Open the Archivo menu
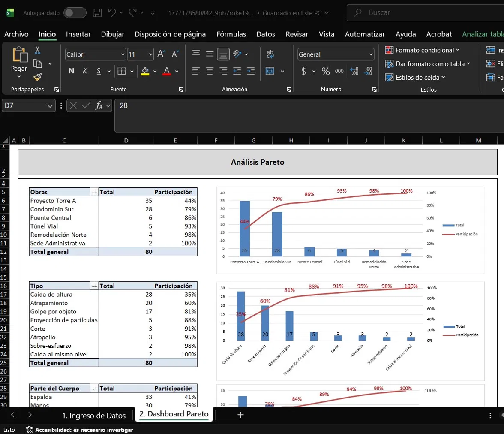The height and width of the screenshot is (434, 504). tap(16, 34)
